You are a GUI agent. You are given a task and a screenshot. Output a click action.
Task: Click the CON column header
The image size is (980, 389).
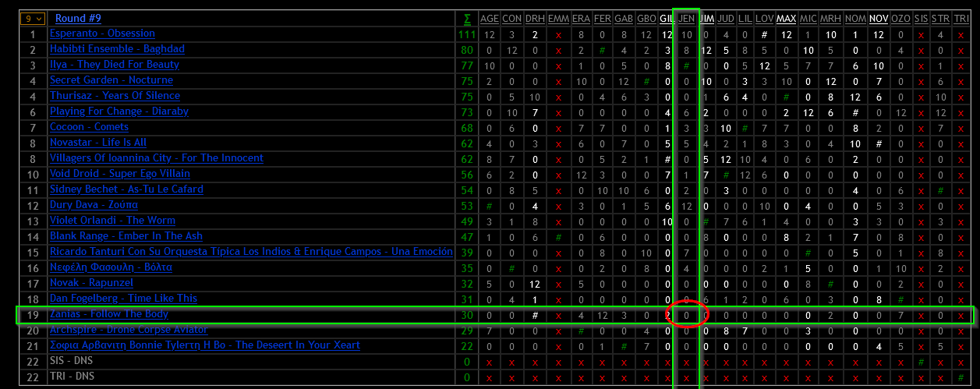point(511,18)
